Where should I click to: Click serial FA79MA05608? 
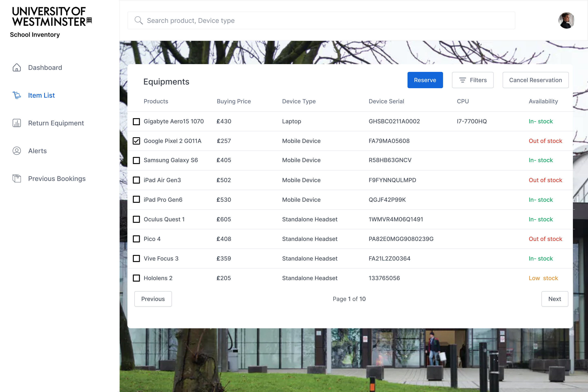click(389, 141)
